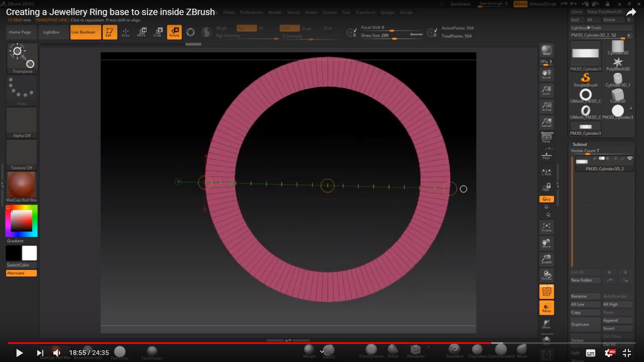644x362 pixels.
Task: Select the Cylinder3D_1 tool
Action: pos(618,80)
